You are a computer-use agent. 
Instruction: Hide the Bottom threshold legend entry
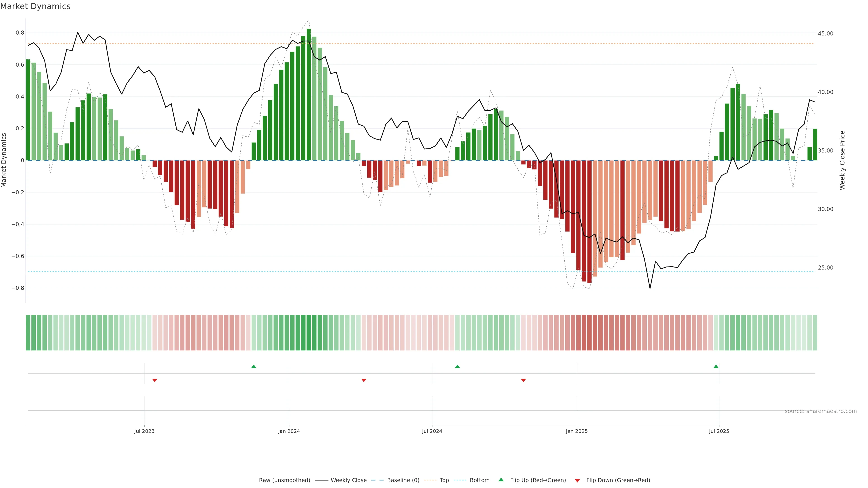point(479,480)
